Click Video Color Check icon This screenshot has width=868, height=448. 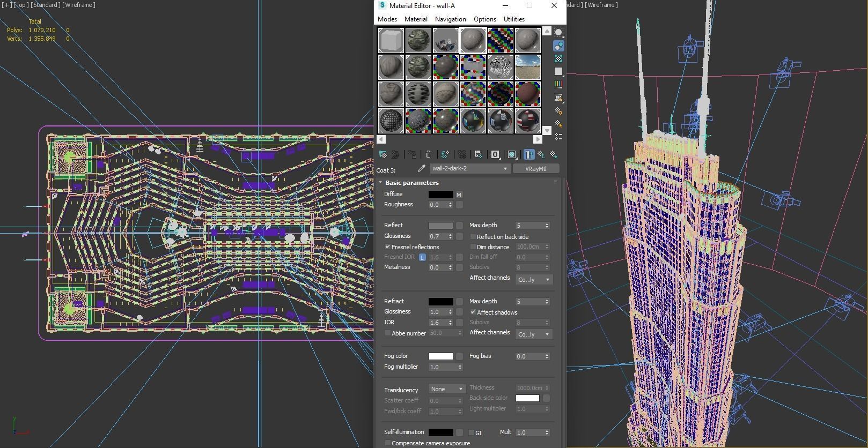558,84
